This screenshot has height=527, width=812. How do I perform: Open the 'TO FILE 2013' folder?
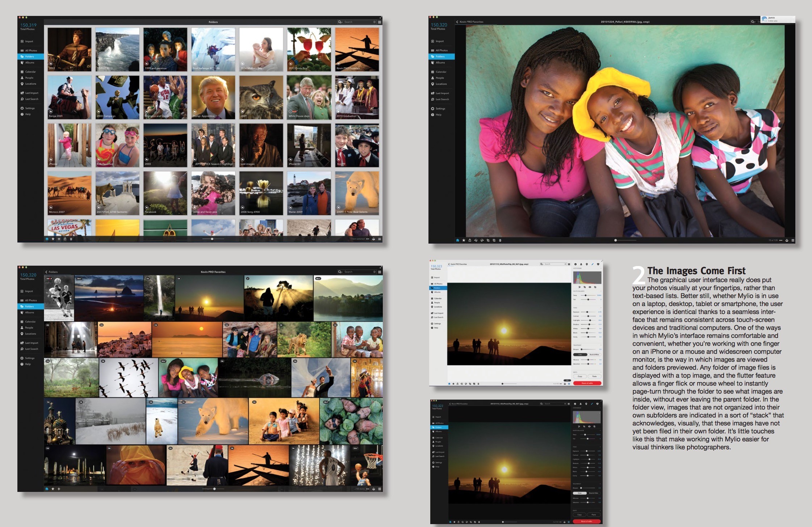117,49
